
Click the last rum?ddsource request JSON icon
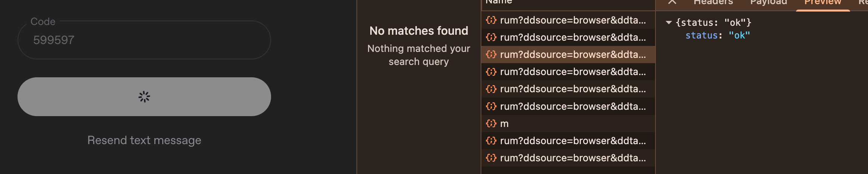(x=491, y=158)
